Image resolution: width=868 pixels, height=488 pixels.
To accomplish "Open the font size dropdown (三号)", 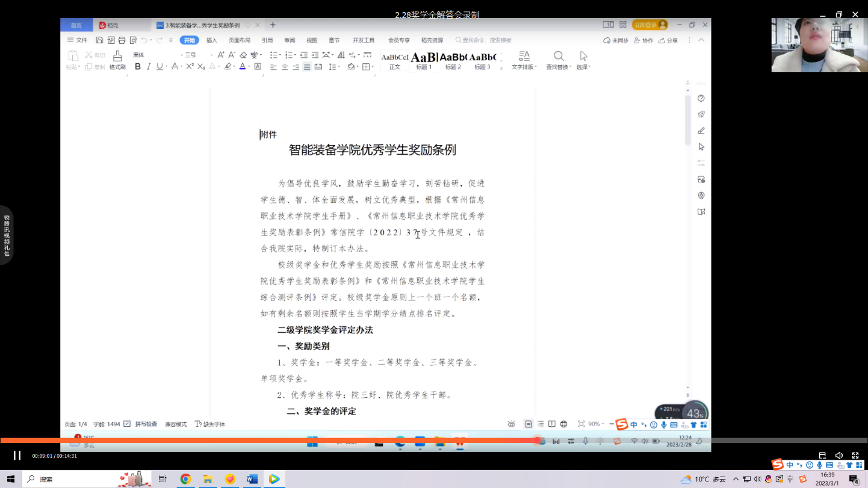I will pos(199,55).
